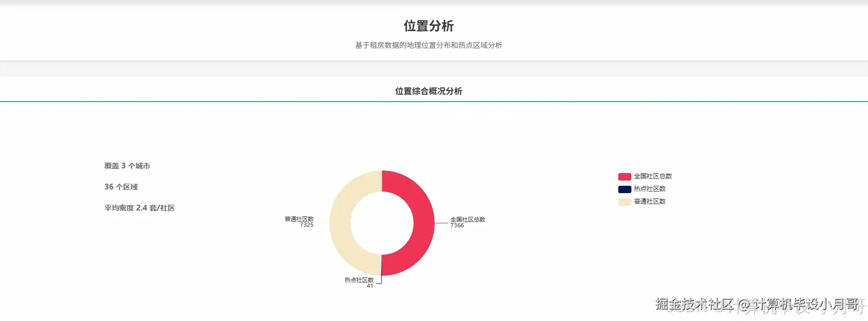Click the 普通社区数 7325 data label
This screenshot has width=868, height=321.
[x=299, y=222]
